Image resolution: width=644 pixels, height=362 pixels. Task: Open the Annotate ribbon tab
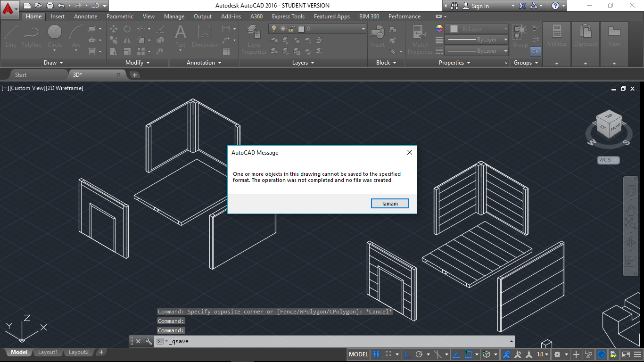85,16
